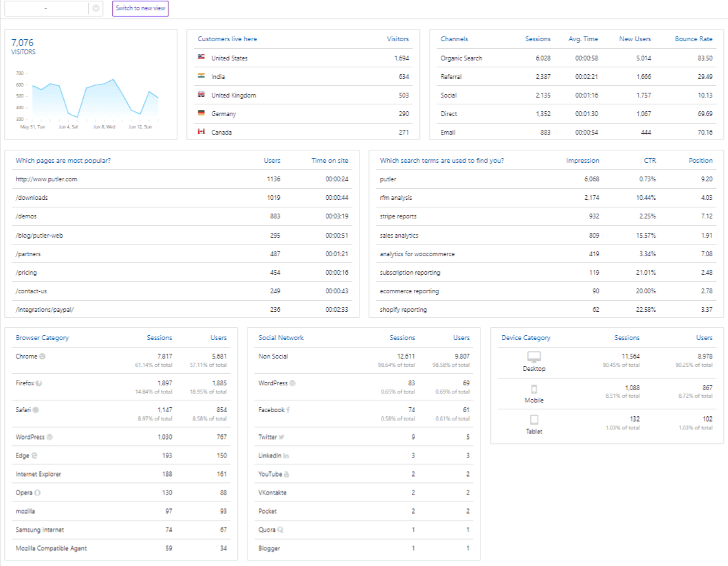Click the Germany flag icon
Viewport: 728px width, 566px height.
(x=201, y=113)
